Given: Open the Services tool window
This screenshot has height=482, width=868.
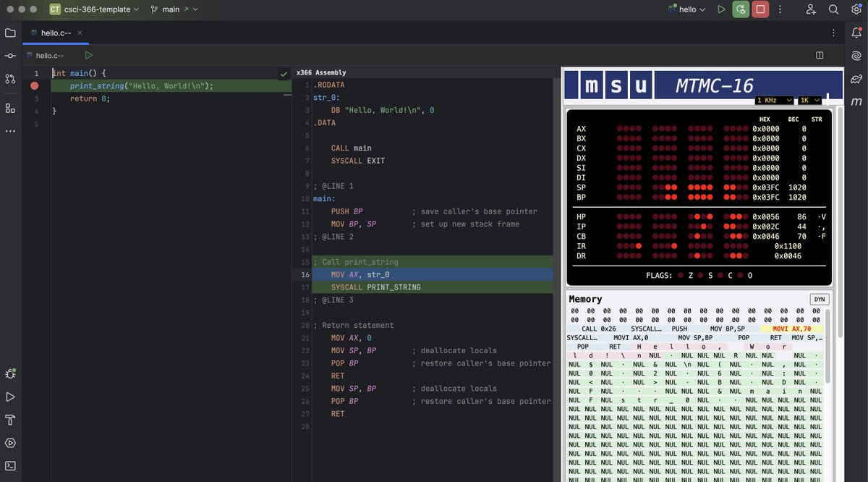Looking at the screenshot, I should (x=10, y=443).
